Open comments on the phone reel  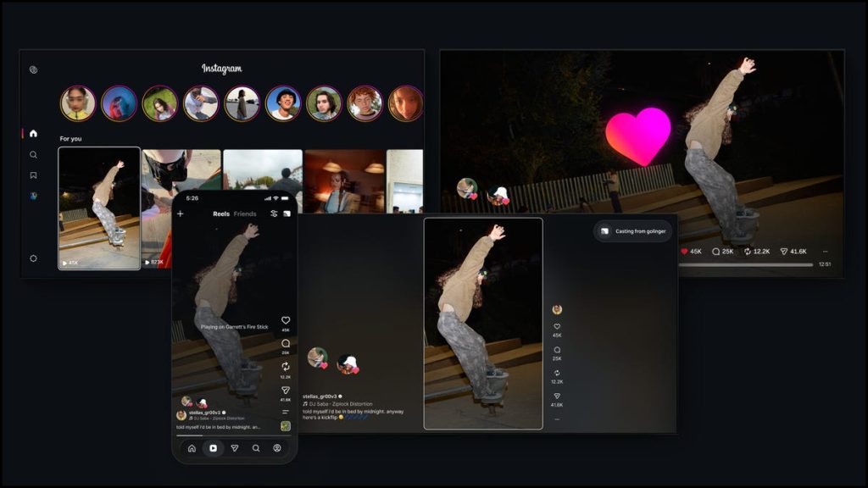tap(286, 344)
